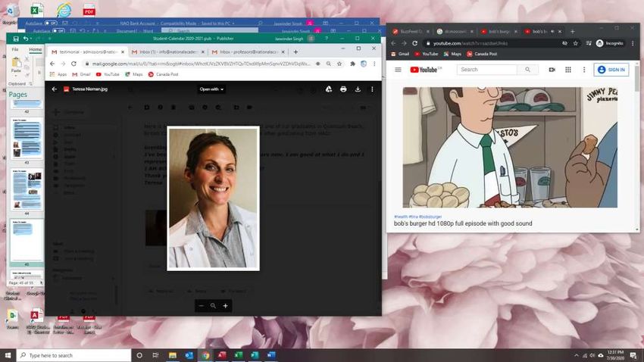
Task: Select page 44 thumbnail in Pages pane
Action: tap(27, 189)
